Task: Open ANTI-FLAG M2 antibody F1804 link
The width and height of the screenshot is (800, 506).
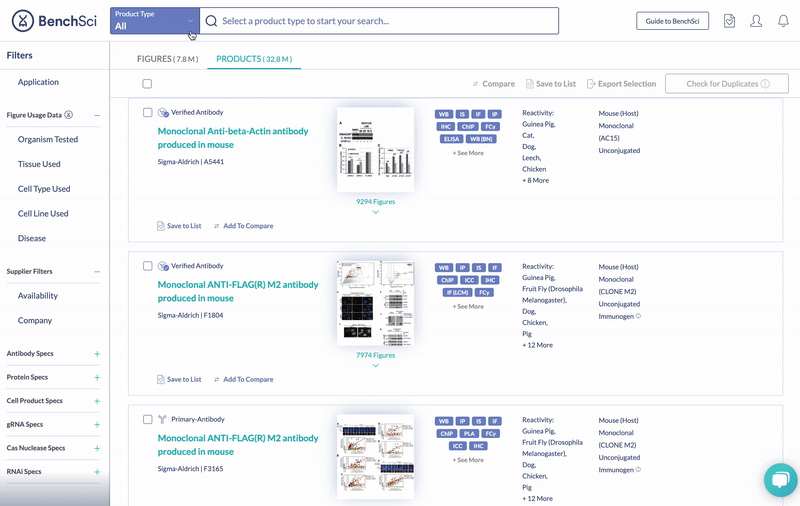Action: pyautogui.click(x=238, y=291)
